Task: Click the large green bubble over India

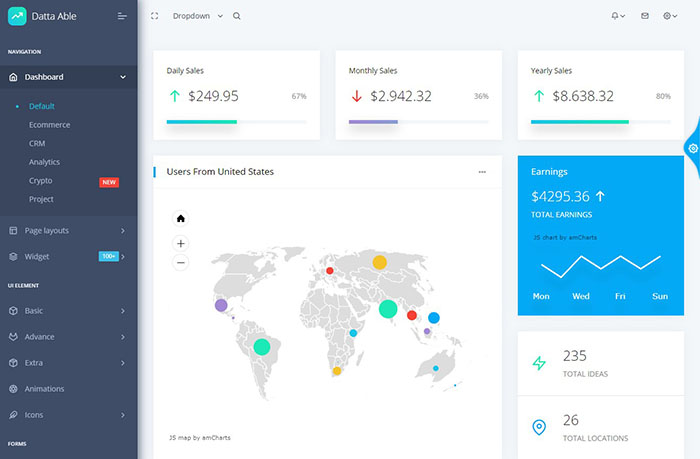Action: pos(386,310)
